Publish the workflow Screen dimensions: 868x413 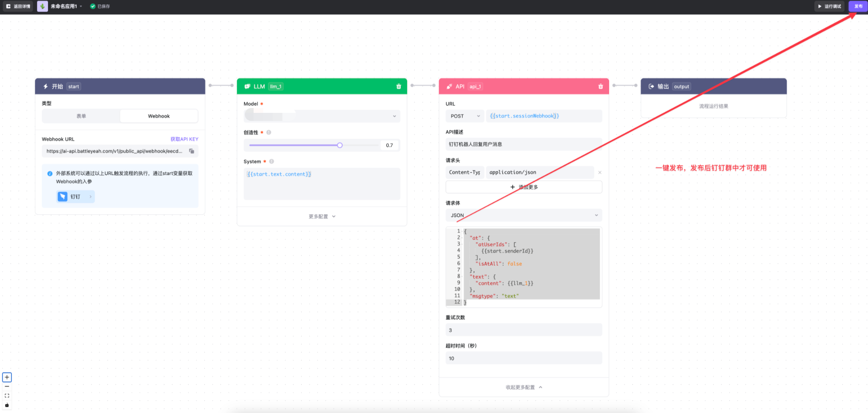click(x=858, y=6)
